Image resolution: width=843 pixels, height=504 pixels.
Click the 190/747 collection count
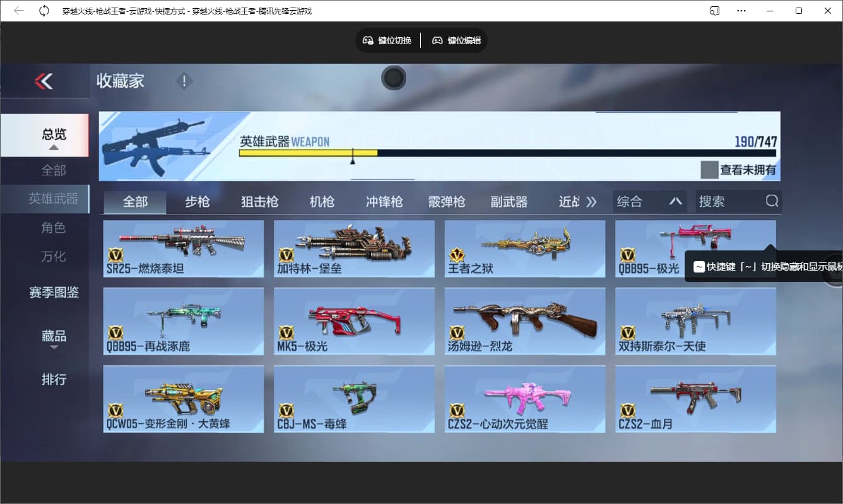(755, 141)
